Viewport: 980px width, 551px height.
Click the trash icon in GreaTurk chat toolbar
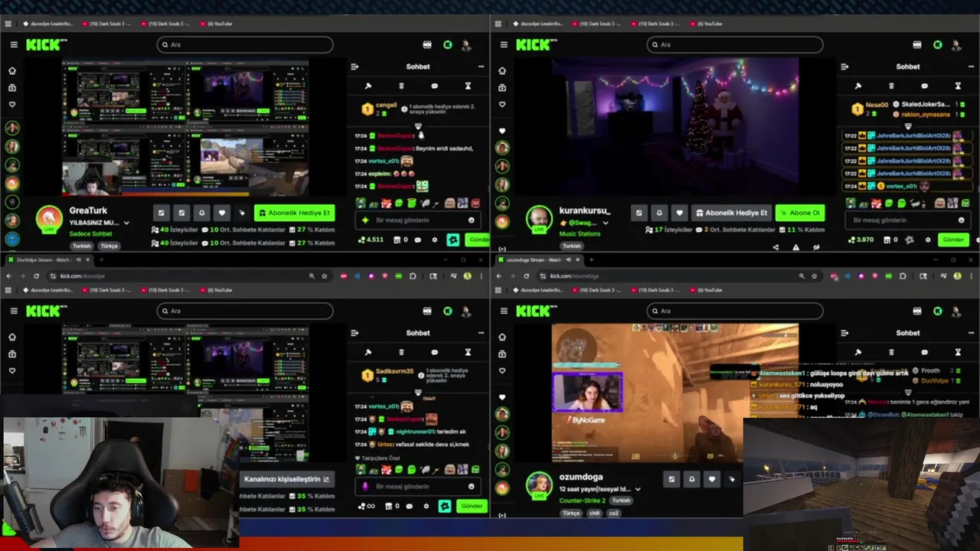pyautogui.click(x=401, y=86)
